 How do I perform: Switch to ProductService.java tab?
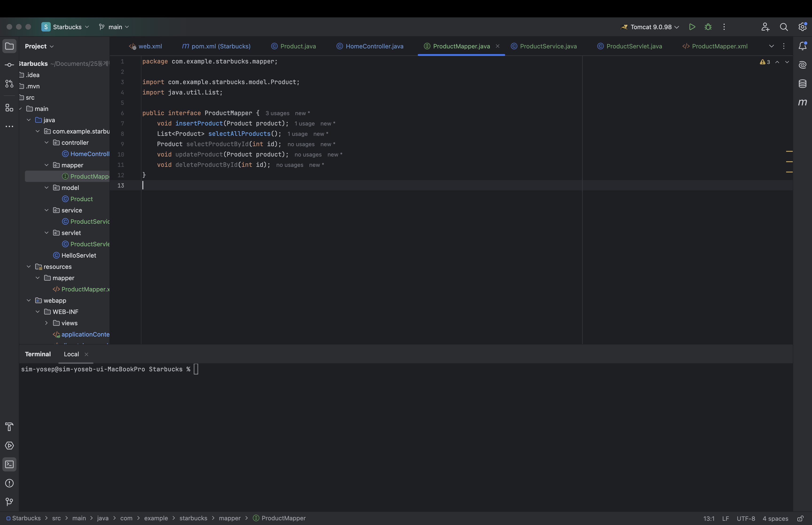click(x=544, y=46)
